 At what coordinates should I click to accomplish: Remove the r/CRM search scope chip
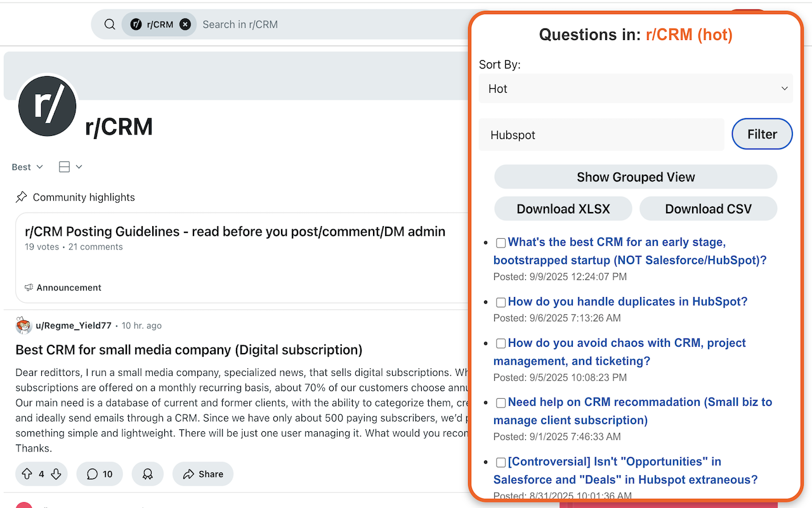185,25
